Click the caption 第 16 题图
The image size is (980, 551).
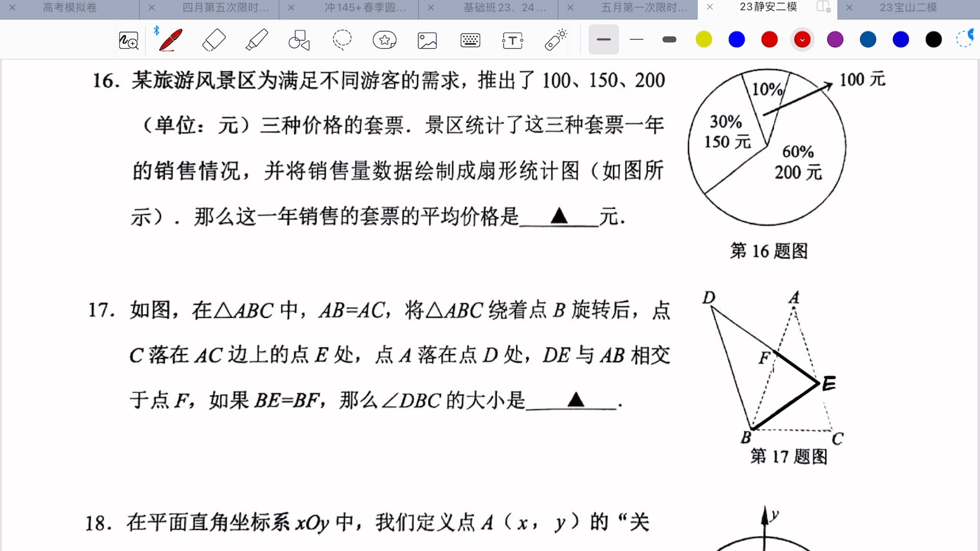pos(769,251)
